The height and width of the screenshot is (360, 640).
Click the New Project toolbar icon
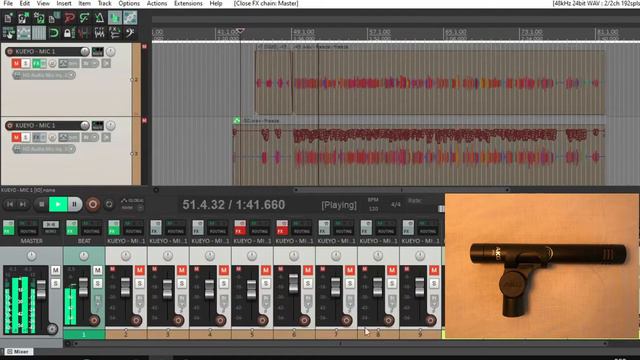[x=8, y=18]
